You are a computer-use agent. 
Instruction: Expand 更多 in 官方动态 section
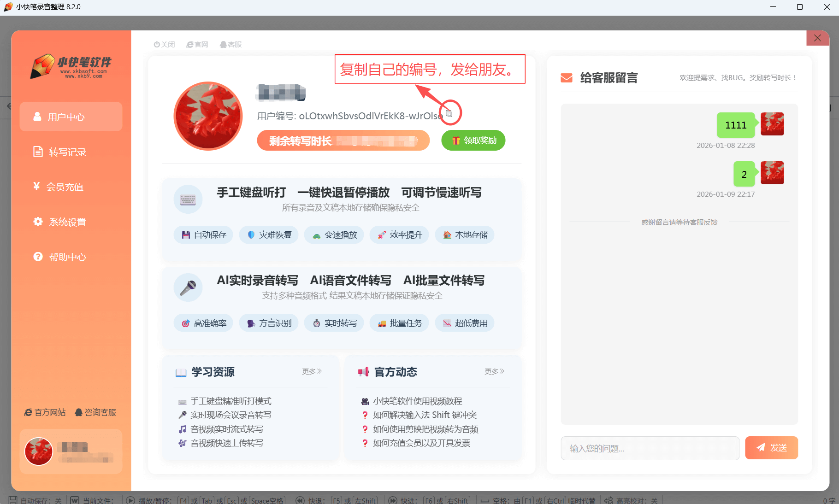[494, 372]
